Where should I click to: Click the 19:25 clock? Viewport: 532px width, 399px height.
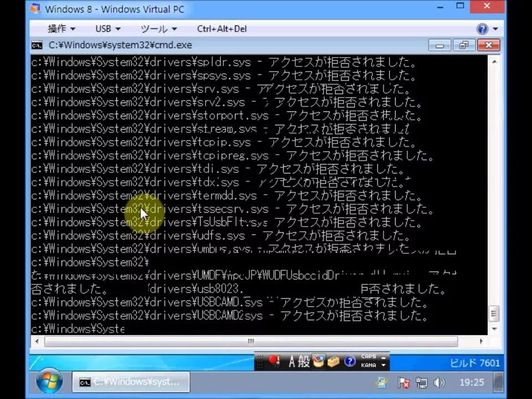pos(472,383)
